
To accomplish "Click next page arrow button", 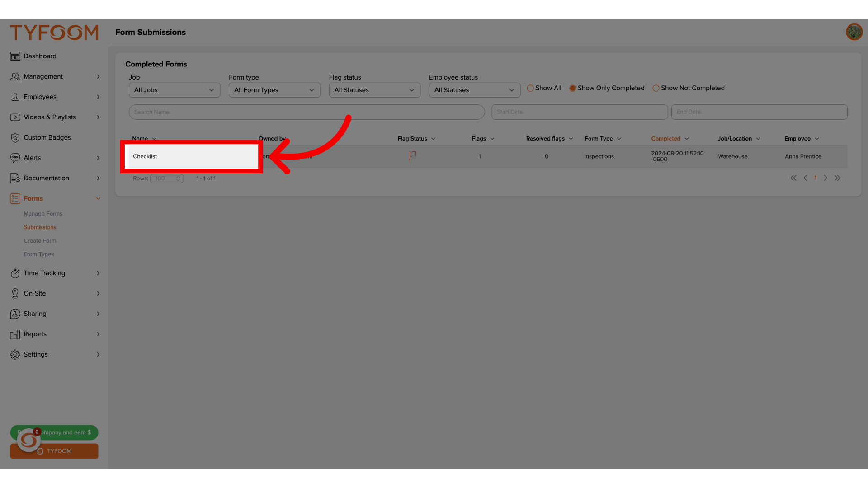I will tap(826, 178).
